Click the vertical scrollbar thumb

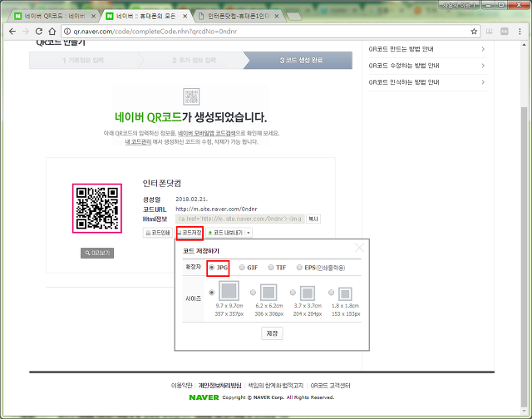525,257
